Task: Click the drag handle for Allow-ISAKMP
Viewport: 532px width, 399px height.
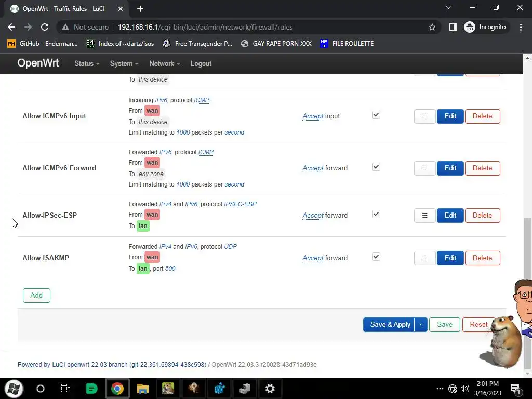Action: [x=424, y=258]
